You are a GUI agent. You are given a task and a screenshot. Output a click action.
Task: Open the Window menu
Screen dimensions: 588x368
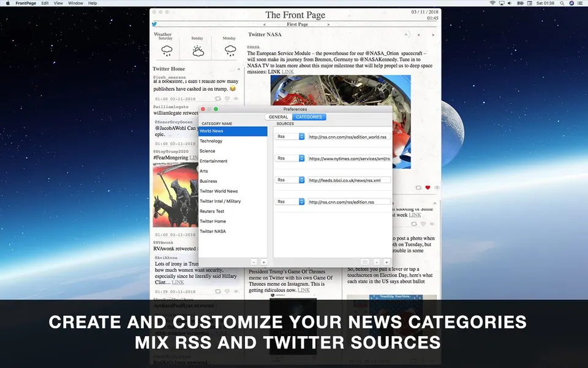(x=75, y=3)
